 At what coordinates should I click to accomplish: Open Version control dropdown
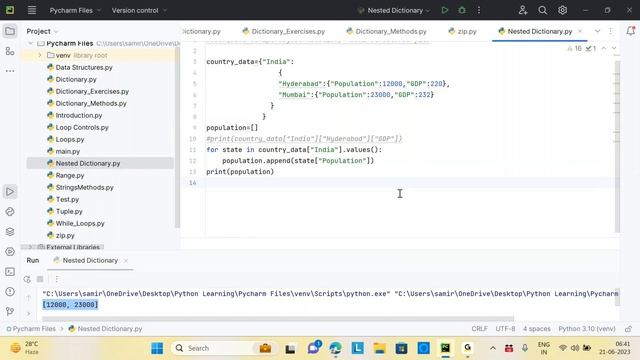pyautogui.click(x=139, y=10)
